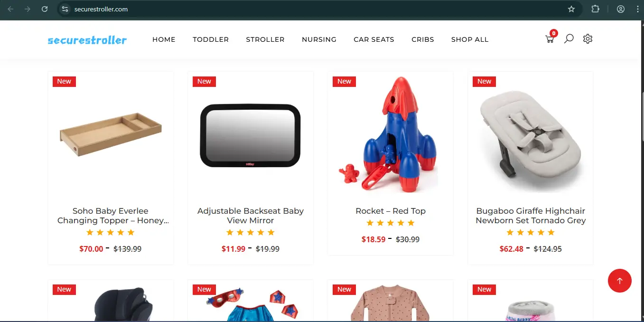Bookmark this page with the star icon
Screen dimensions: 644x322
point(571,9)
